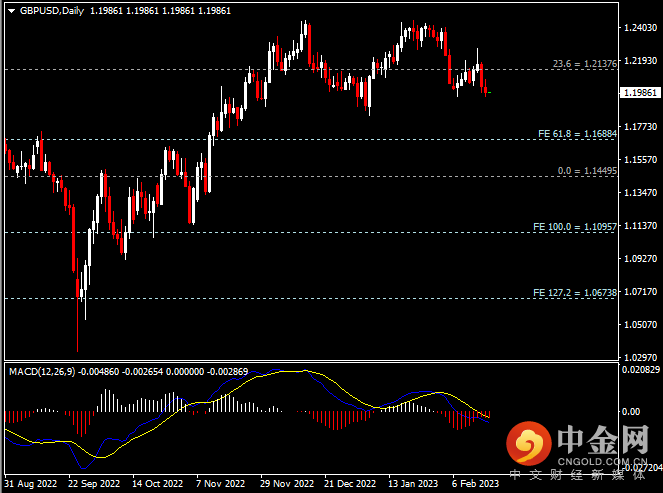The width and height of the screenshot is (663, 493).
Task: Select the 0.0 = 1.14495 level label
Action: (587, 171)
